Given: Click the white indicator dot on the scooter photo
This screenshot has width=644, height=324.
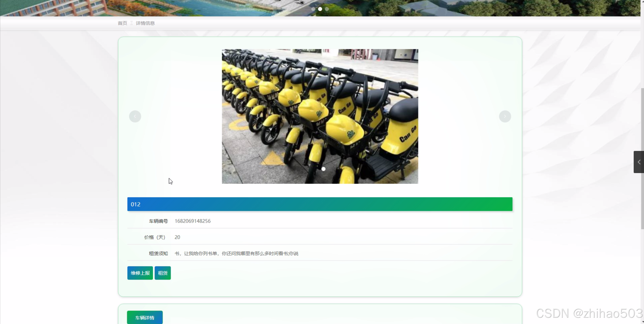Looking at the screenshot, I should pyautogui.click(x=323, y=169).
